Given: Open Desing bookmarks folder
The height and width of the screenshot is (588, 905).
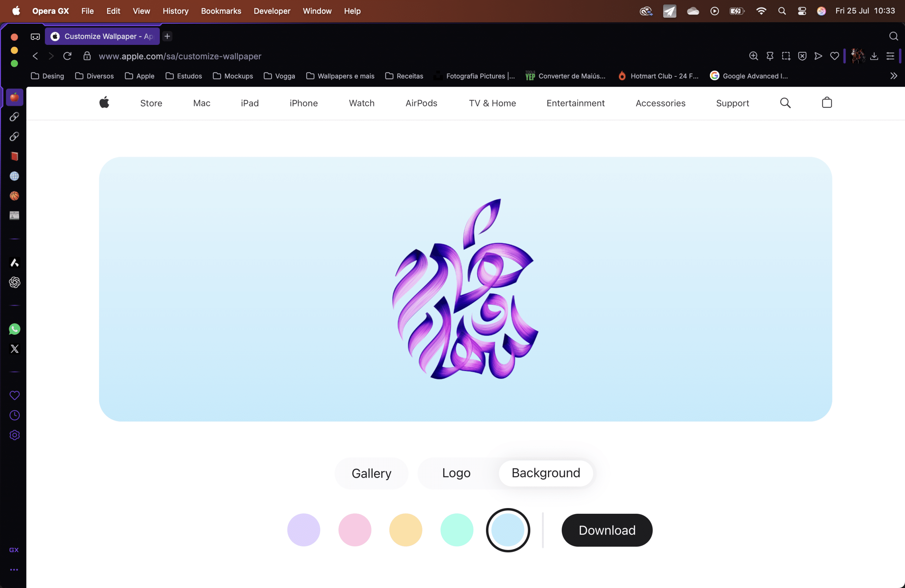Looking at the screenshot, I should point(47,76).
